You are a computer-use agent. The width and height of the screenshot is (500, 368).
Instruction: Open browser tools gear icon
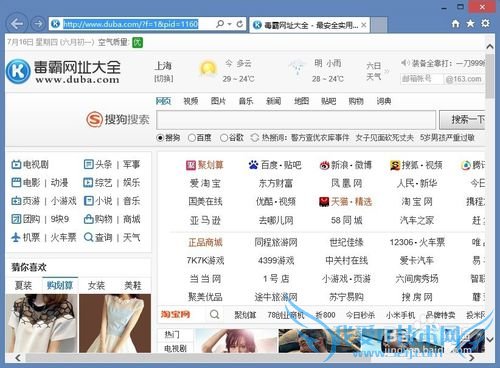485,23
